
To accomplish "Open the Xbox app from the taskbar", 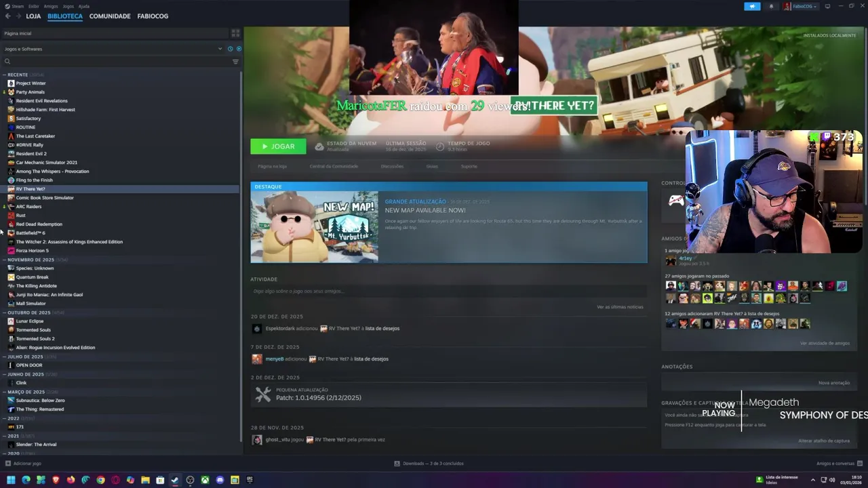I will [205, 480].
